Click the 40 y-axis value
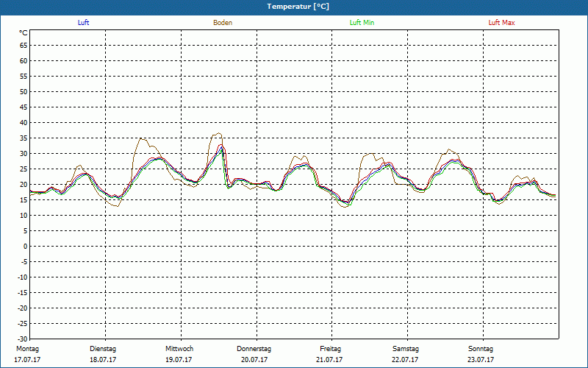Viewport: 588px width, 368px height. (x=24, y=123)
